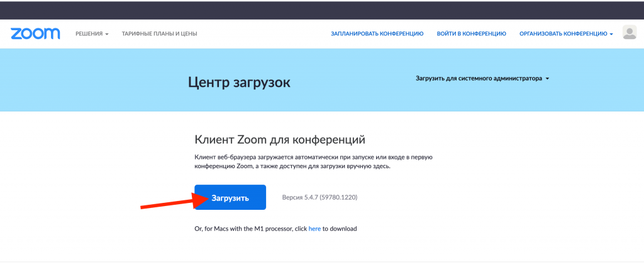644x264 pixels.
Task: Open Загрузить для системного администратора dropdown
Action: pos(479,79)
